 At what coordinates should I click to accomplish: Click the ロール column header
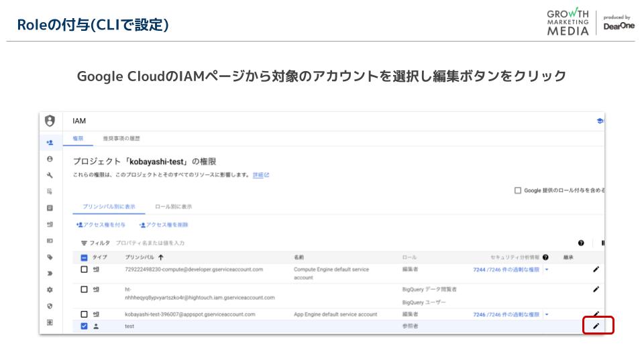pyautogui.click(x=409, y=257)
